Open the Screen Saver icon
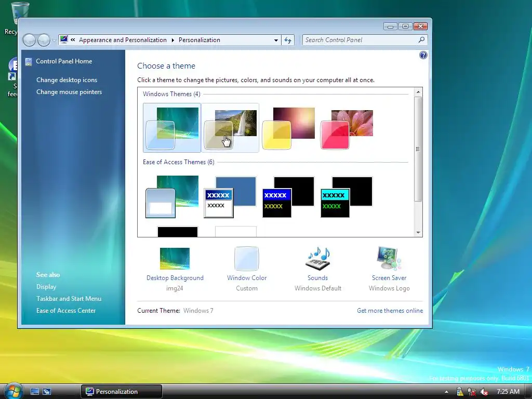 click(x=389, y=259)
